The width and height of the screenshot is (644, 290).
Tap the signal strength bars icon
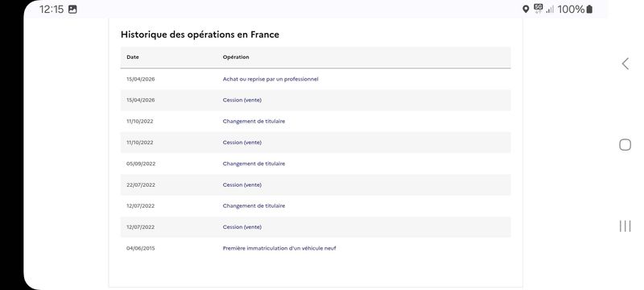pyautogui.click(x=550, y=10)
